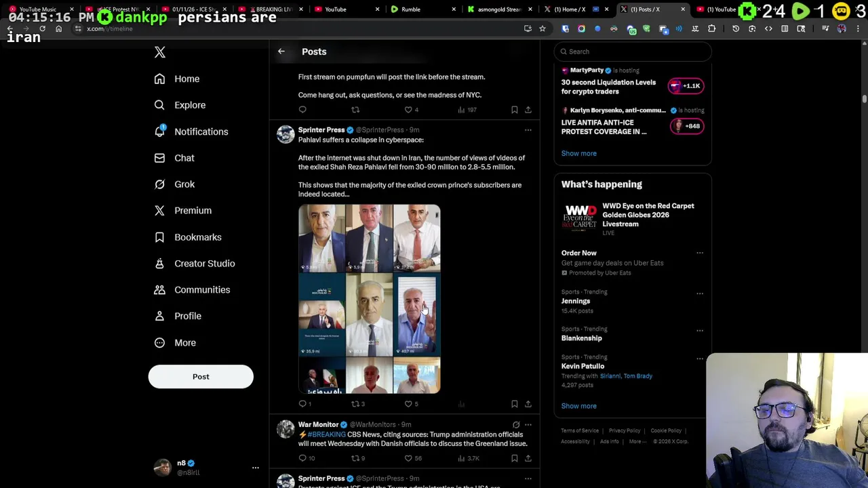Bookmark the War Monitor Greenland post
The width and height of the screenshot is (868, 488).
(x=515, y=458)
